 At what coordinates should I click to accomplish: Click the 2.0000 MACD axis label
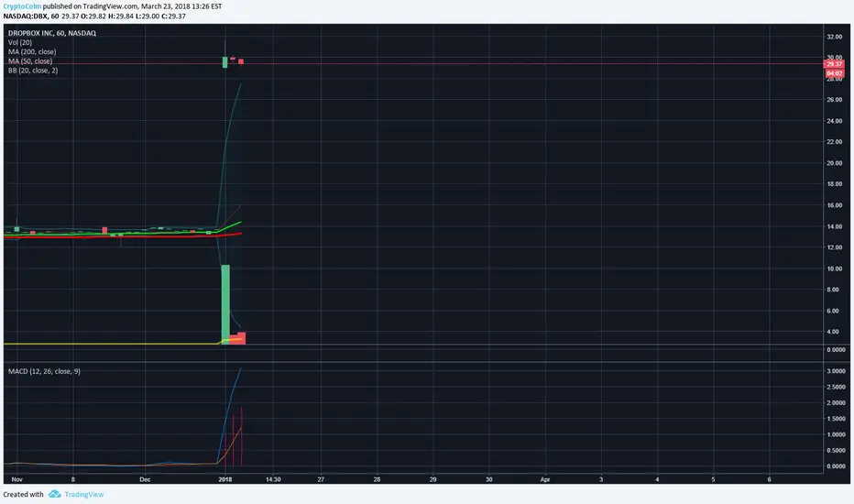(x=836, y=402)
